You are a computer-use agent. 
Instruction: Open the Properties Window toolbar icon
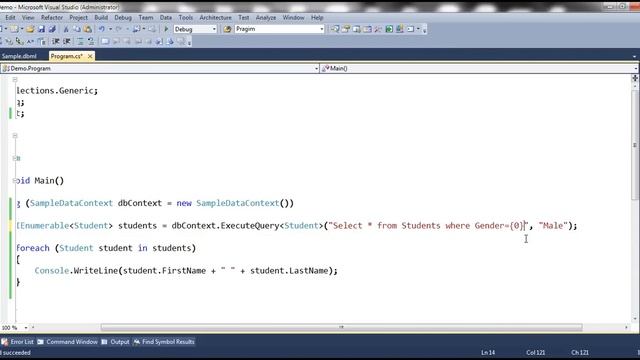click(x=346, y=29)
